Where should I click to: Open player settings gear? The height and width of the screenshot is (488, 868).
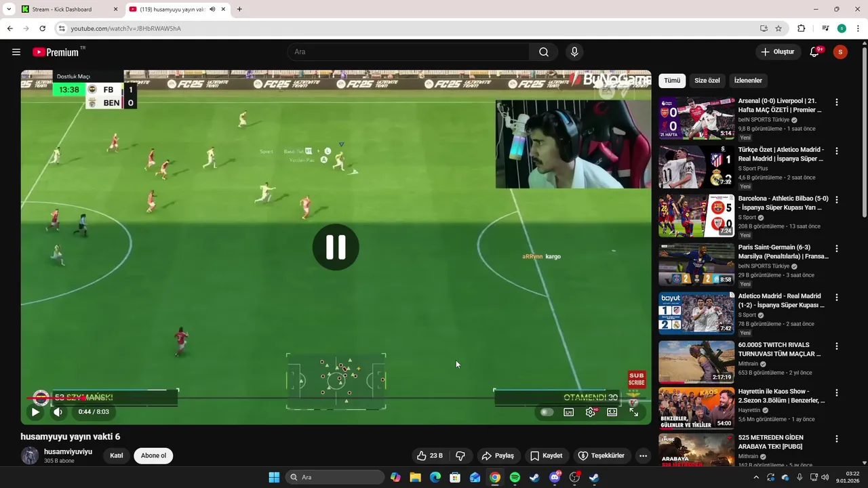(591, 411)
